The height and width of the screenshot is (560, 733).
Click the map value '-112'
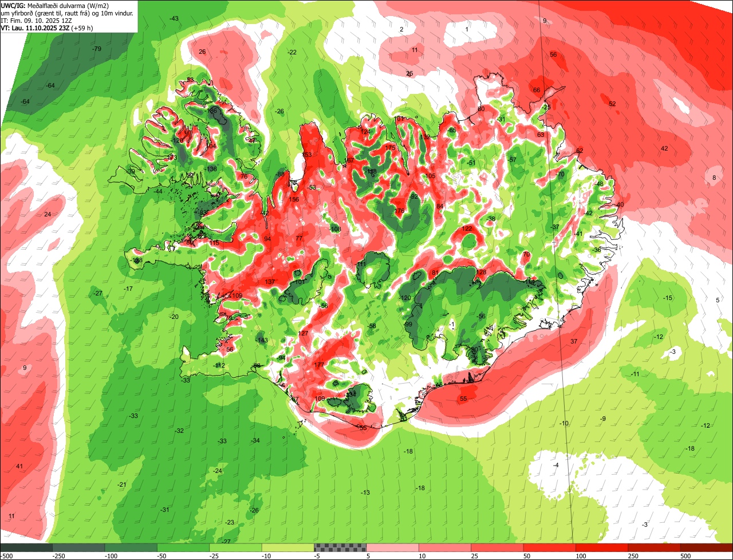pos(219,365)
